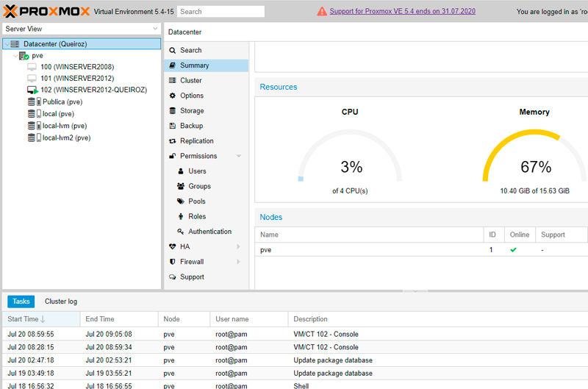Click the Support chat bubbles icon
The image size is (588, 389).
click(173, 276)
